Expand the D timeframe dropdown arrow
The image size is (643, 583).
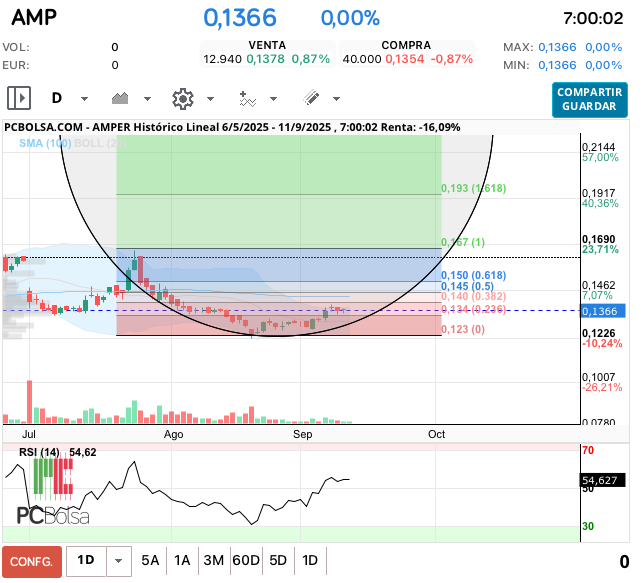pos(84,99)
